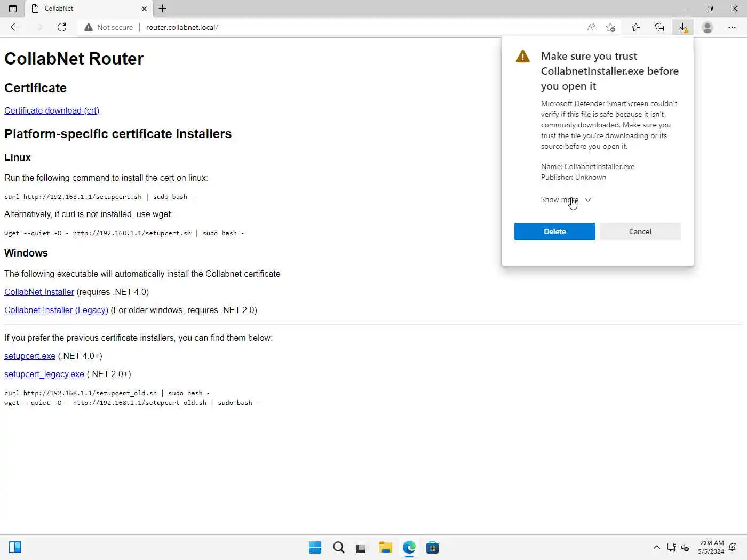Click the wget setupcert.sh command text
Screen dimensions: 747x560
pos(124,233)
